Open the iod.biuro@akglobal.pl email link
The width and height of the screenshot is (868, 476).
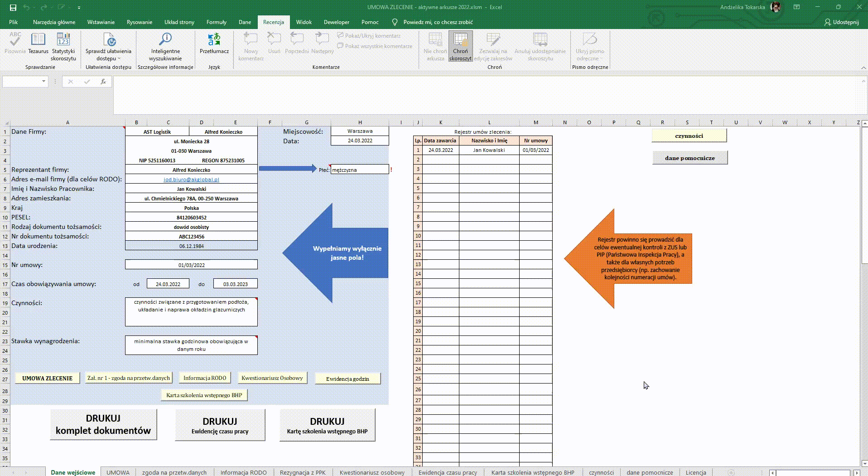[x=191, y=180]
